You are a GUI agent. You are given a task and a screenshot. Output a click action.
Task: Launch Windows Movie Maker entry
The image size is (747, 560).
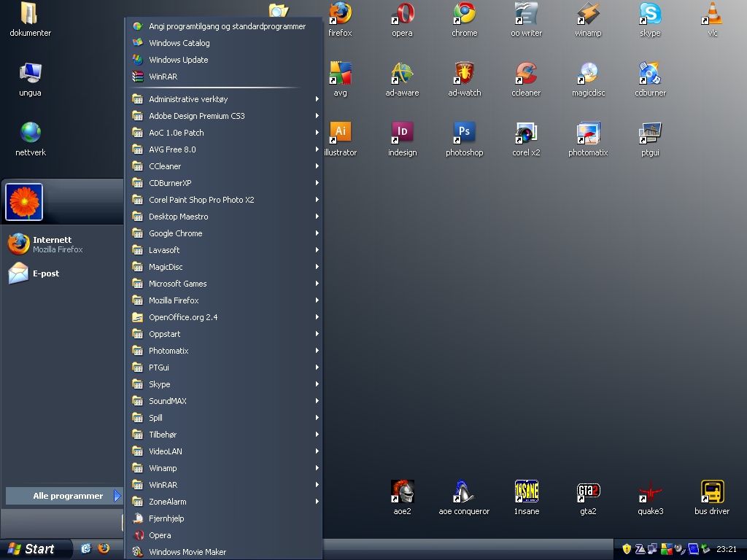click(x=225, y=552)
